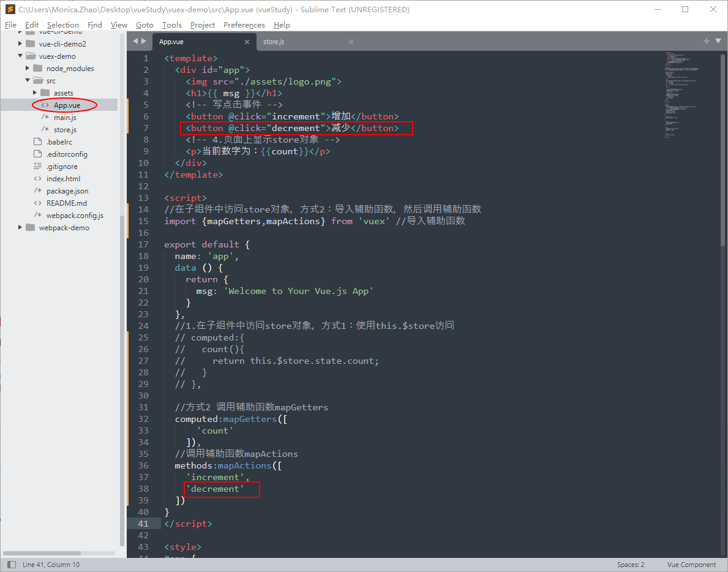Click the vuex-demo open folder icon
This screenshot has width=728, height=572.
[x=31, y=56]
